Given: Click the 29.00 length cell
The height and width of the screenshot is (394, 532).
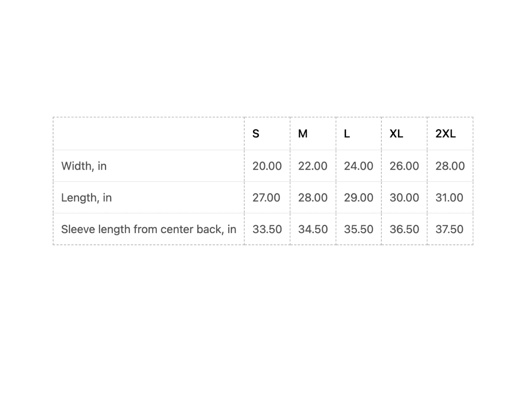Looking at the screenshot, I should [358, 198].
